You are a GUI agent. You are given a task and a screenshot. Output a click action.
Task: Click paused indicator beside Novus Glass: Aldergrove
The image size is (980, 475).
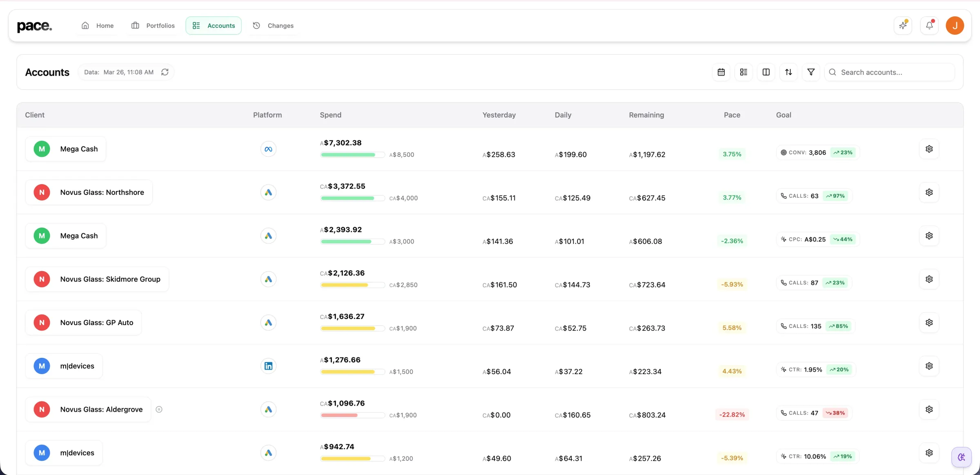[159, 409]
